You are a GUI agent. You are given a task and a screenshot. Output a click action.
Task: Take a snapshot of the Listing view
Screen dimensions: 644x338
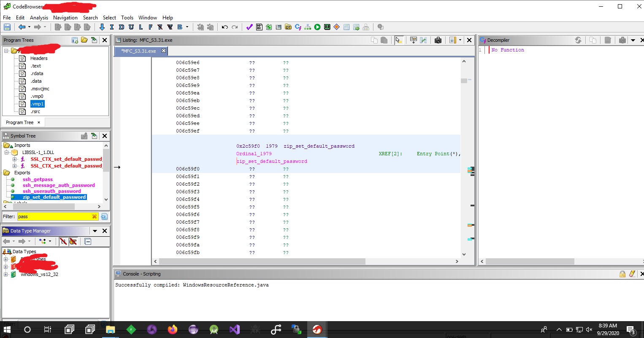[x=438, y=40]
